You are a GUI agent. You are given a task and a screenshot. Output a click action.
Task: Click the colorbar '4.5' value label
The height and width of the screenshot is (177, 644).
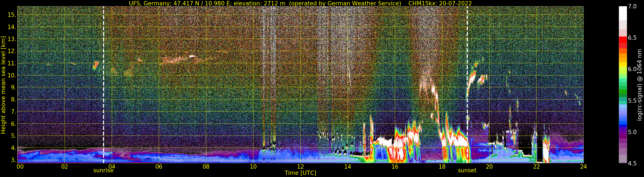pos(632,163)
